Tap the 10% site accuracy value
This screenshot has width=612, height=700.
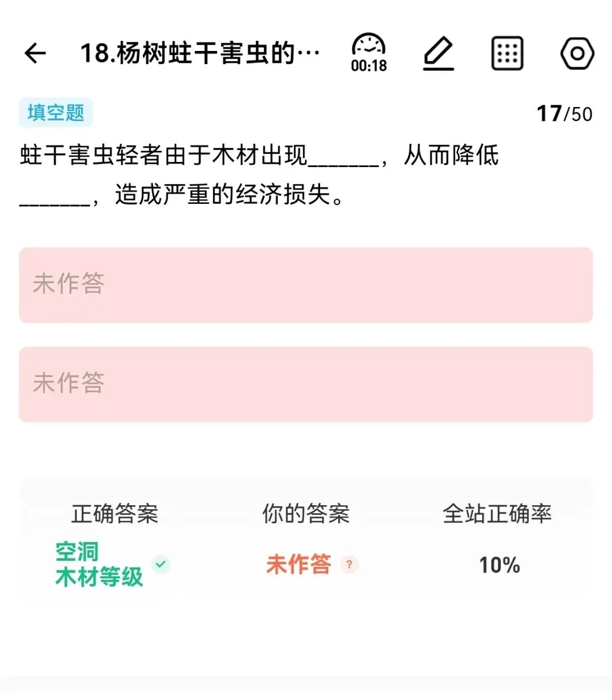pyautogui.click(x=499, y=565)
